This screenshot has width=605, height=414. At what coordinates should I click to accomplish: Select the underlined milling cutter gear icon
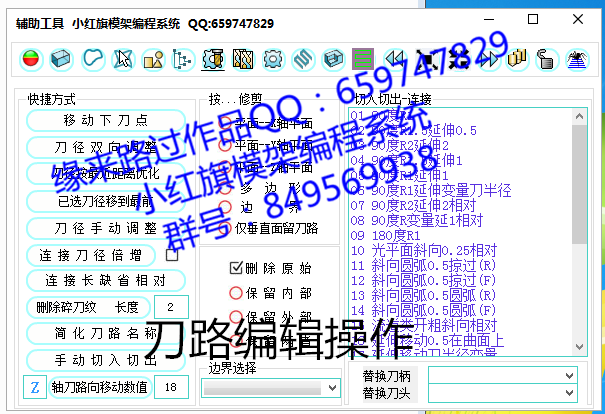213,59
